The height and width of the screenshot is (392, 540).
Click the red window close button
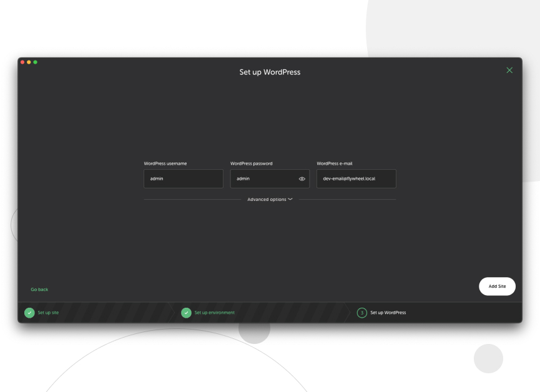tap(22, 62)
